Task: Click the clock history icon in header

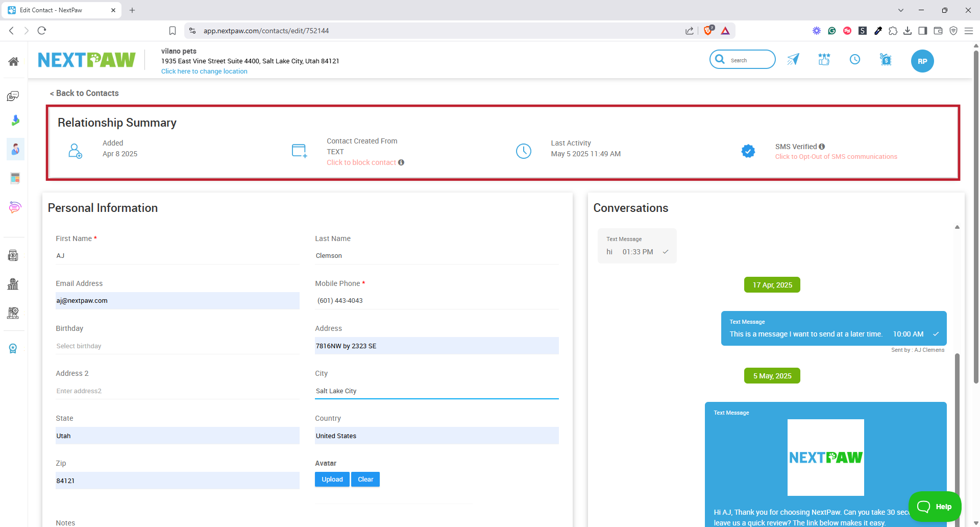Action: click(x=855, y=59)
